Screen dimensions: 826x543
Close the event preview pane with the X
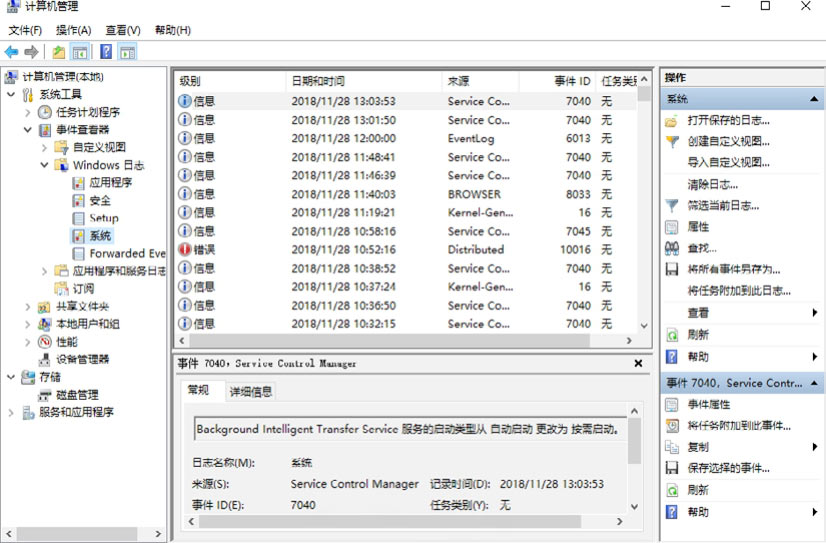[637, 363]
